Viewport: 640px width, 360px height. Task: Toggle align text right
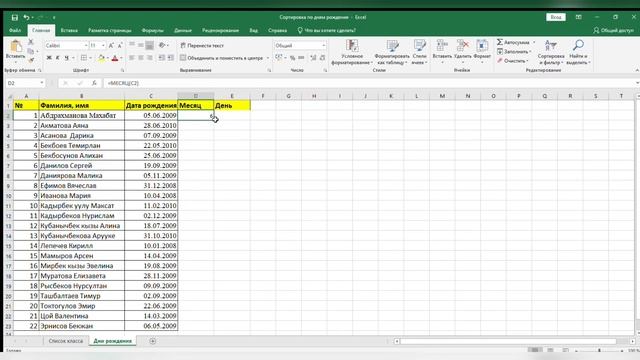coord(150,58)
